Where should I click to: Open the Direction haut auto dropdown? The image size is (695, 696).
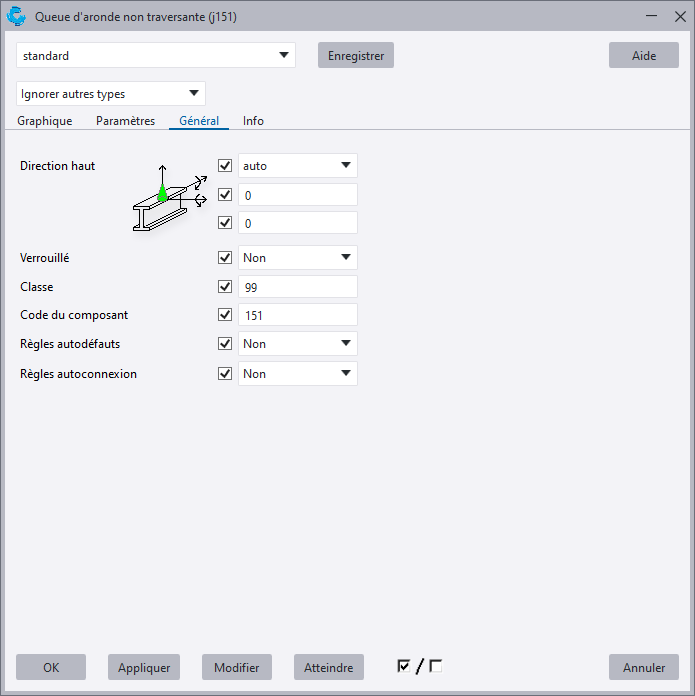point(297,166)
